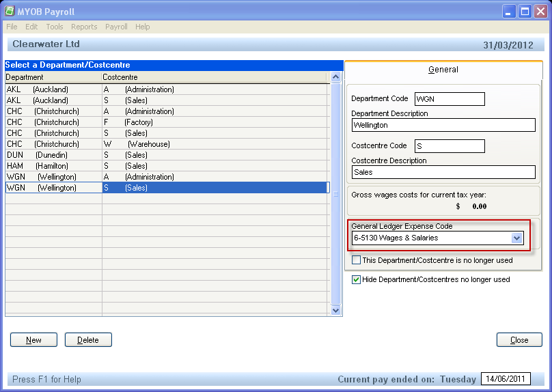Select the DUN Dunedin Sales row
The image size is (552, 392).
167,155
